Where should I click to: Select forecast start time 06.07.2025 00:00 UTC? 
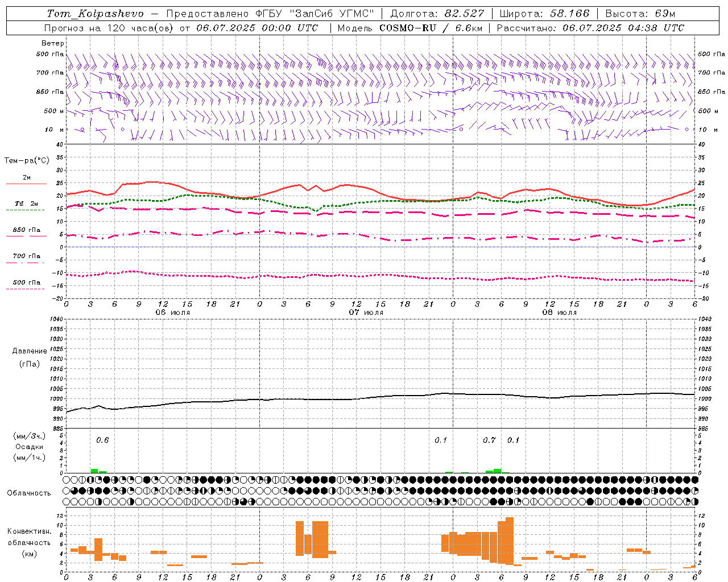point(257,28)
